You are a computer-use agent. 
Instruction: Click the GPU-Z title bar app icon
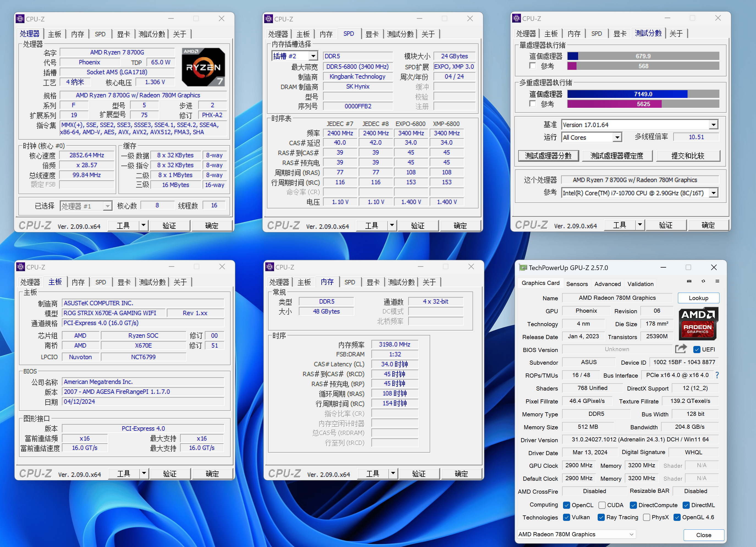pos(523,268)
